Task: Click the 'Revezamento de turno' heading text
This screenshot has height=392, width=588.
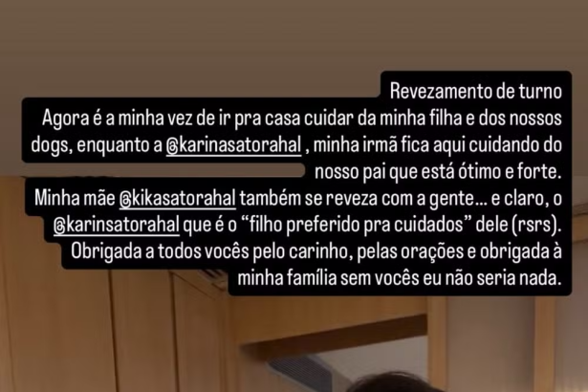Action: click(x=476, y=92)
